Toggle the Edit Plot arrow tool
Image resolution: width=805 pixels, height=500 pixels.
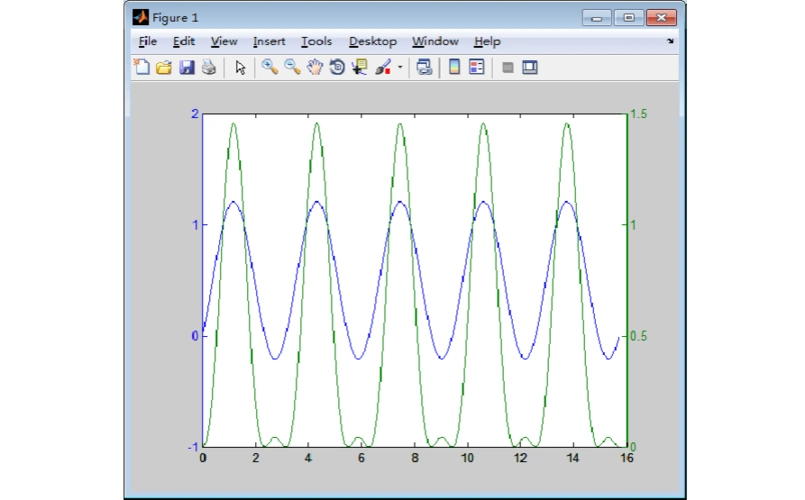tap(240, 68)
